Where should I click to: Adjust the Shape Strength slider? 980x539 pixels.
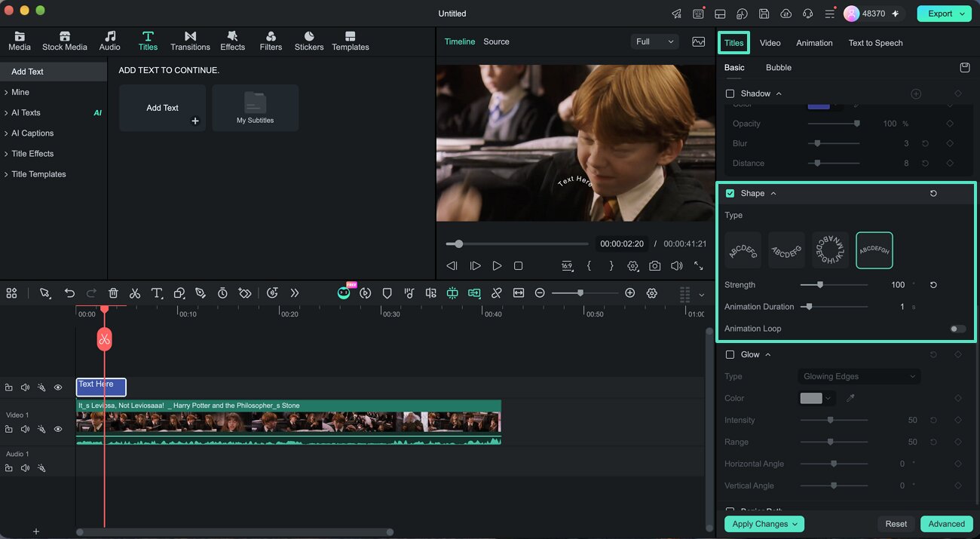click(834, 285)
